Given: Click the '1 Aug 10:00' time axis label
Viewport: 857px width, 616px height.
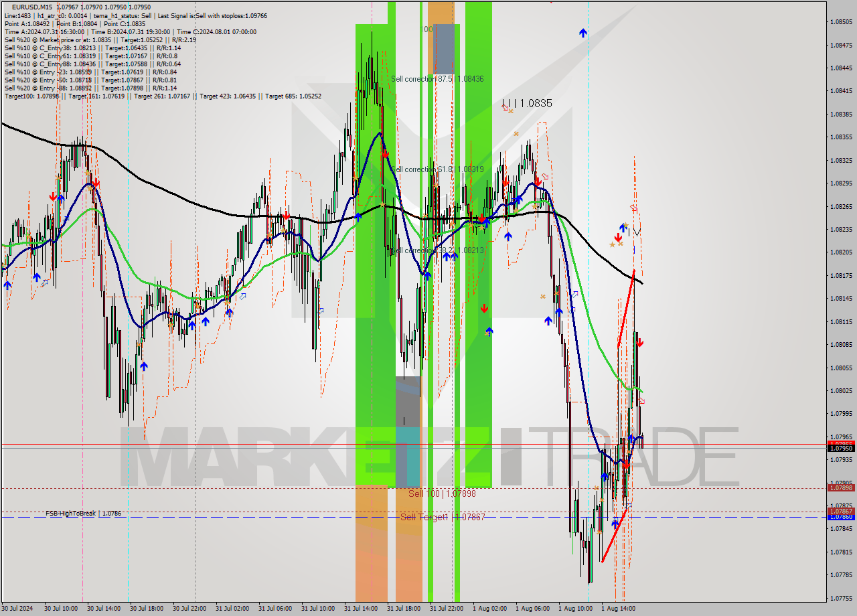Looking at the screenshot, I should pyautogui.click(x=576, y=609).
